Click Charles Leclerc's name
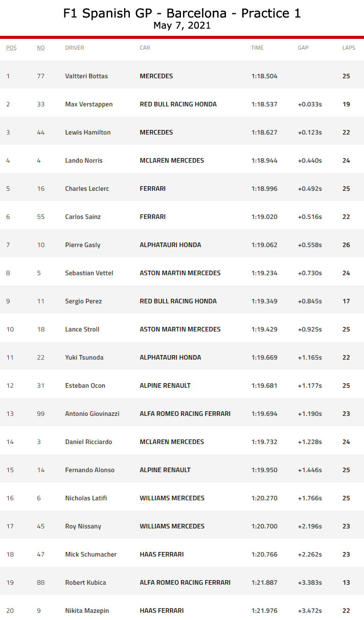 (87, 189)
